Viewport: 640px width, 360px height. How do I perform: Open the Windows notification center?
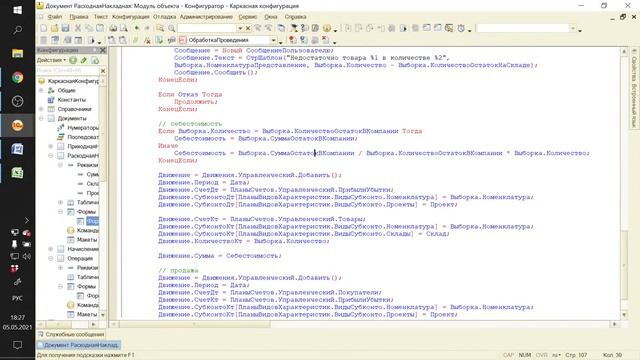coord(17,345)
